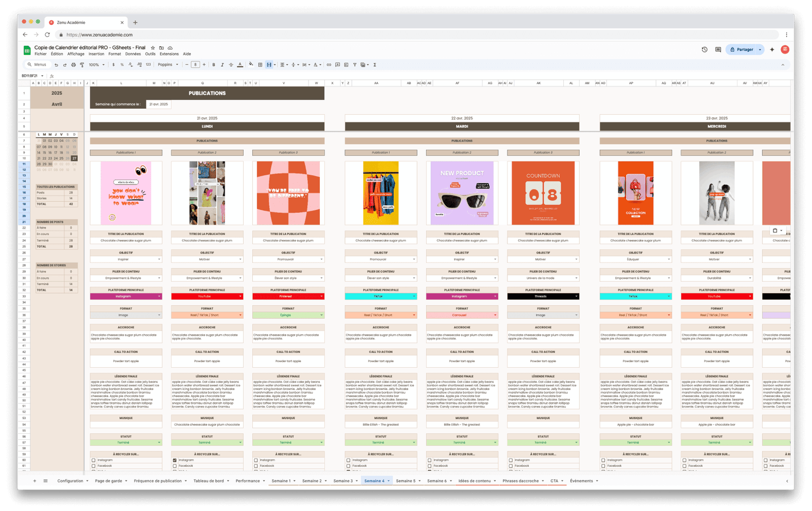Viewport: 812px width, 511px height.
Task: Click the font size input field
Action: (x=195, y=65)
